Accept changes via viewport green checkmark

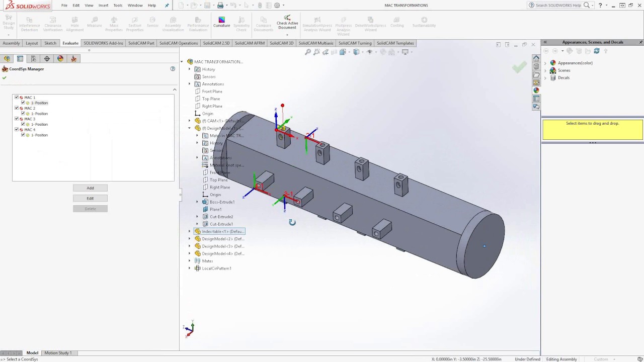point(520,66)
